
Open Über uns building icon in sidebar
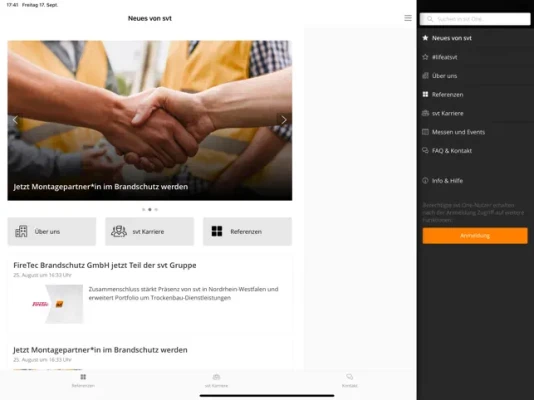[x=425, y=76]
